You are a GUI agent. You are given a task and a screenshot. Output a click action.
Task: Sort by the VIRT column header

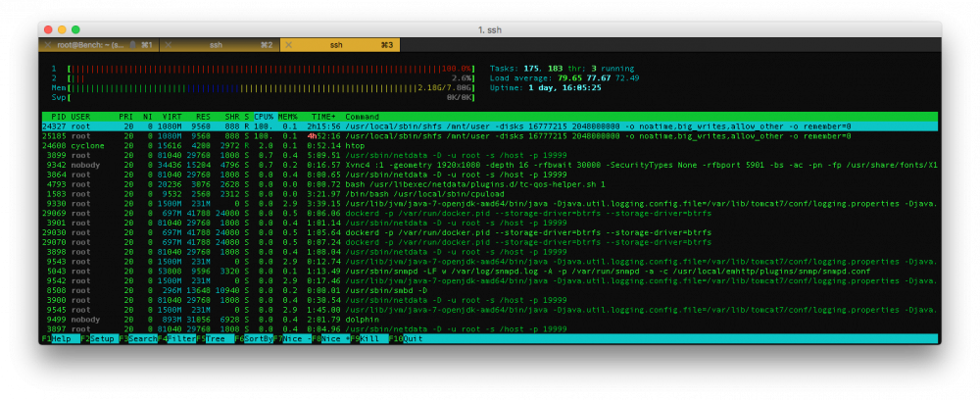point(171,117)
